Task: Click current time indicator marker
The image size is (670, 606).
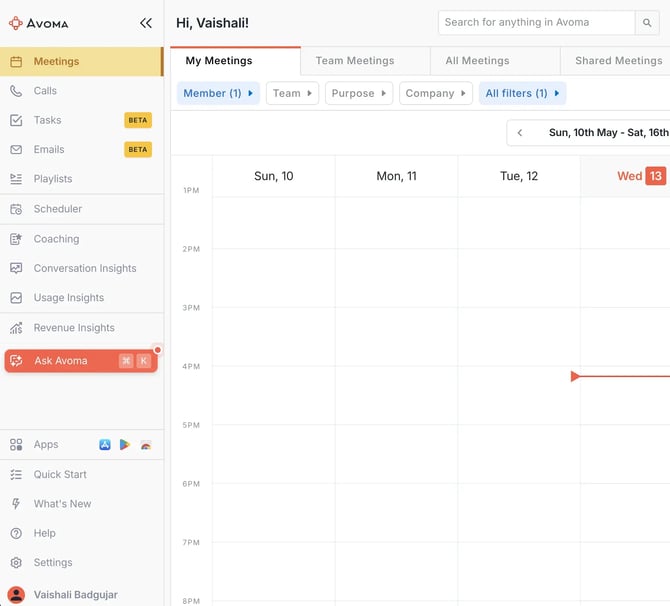Action: 575,377
